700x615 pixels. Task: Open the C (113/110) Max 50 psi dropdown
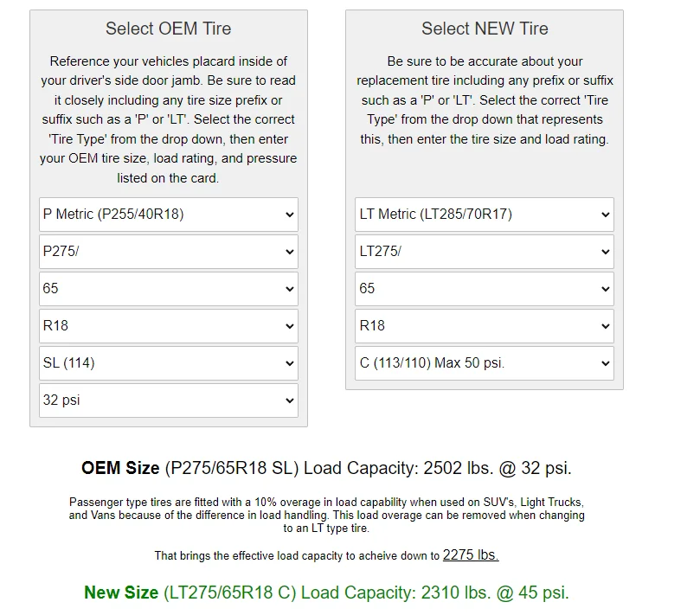click(x=484, y=363)
